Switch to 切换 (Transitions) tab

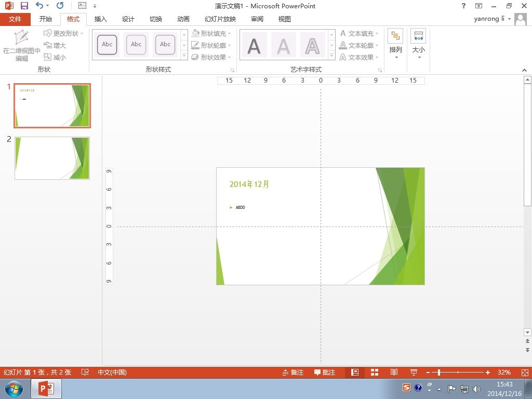click(x=156, y=19)
